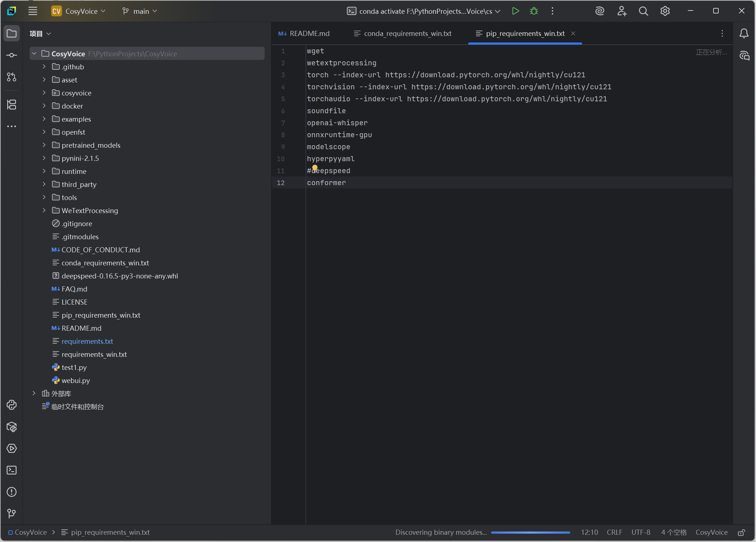The image size is (756, 542).
Task: Toggle file read-only lock icon
Action: pyautogui.click(x=741, y=533)
